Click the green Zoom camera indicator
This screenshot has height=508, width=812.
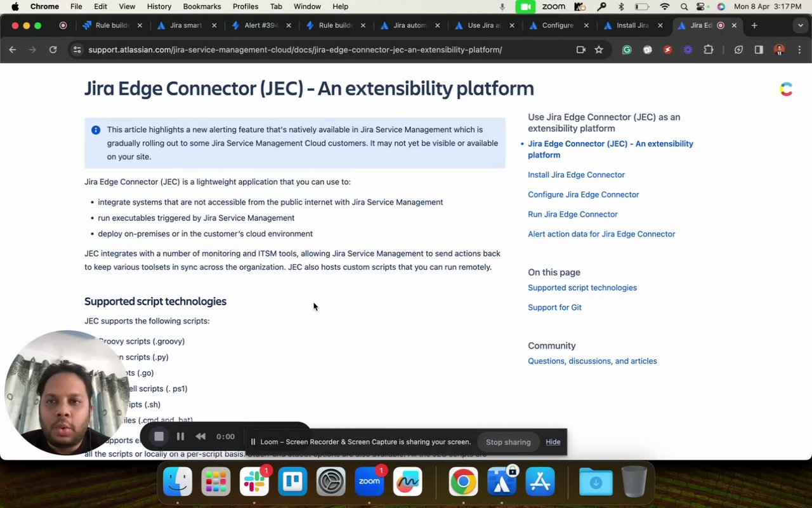(525, 6)
